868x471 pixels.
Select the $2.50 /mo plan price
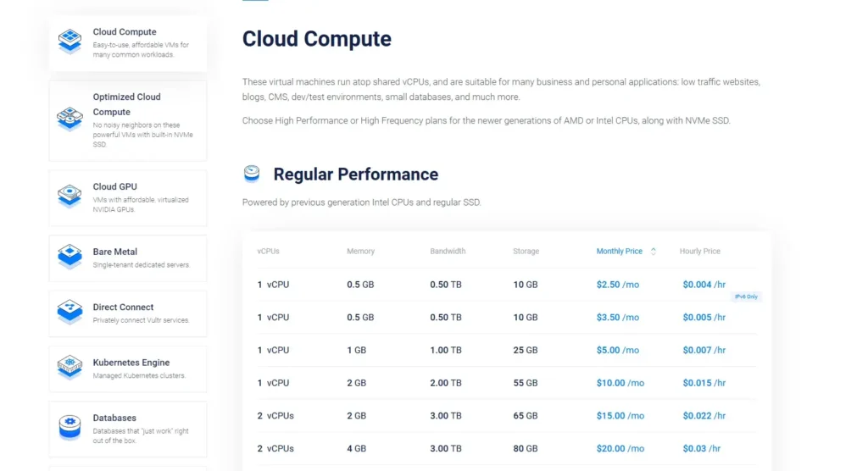click(618, 285)
